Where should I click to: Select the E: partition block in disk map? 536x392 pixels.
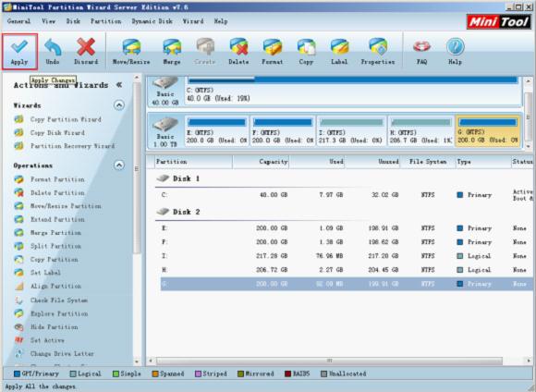(217, 131)
